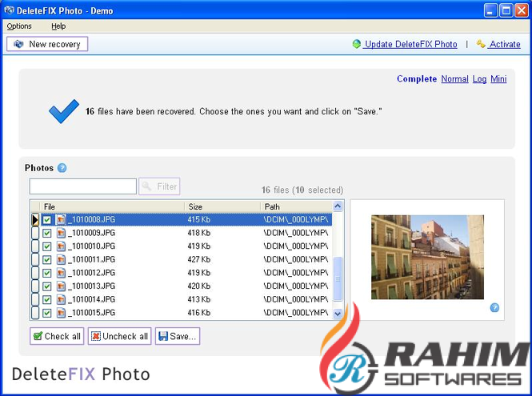This screenshot has width=532, height=396.
Task: Click the scroll down arrow of the file list
Action: click(338, 314)
